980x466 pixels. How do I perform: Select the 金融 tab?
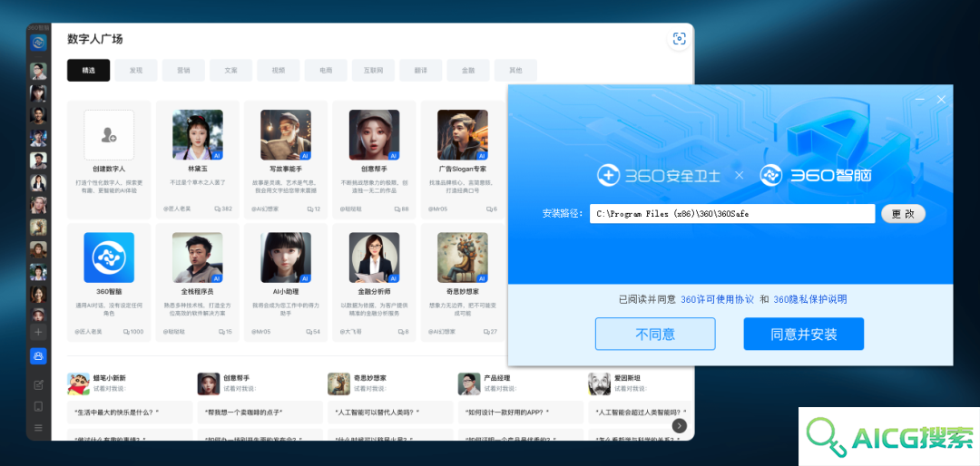click(x=469, y=71)
